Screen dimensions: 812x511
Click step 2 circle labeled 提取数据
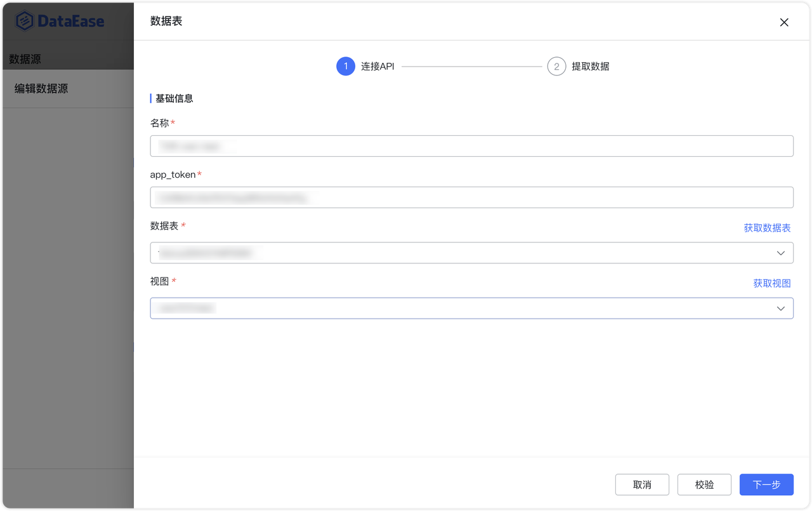coord(556,65)
